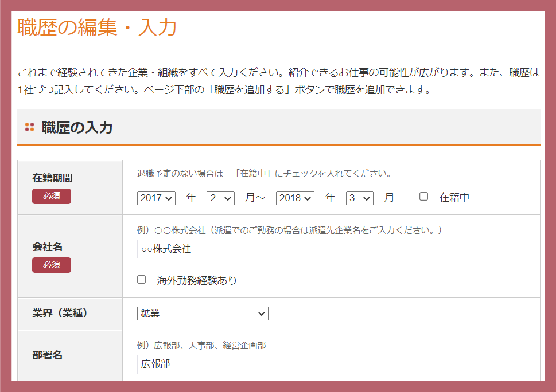
Task: Open the end year dropdown showing 2018
Action: (x=295, y=198)
